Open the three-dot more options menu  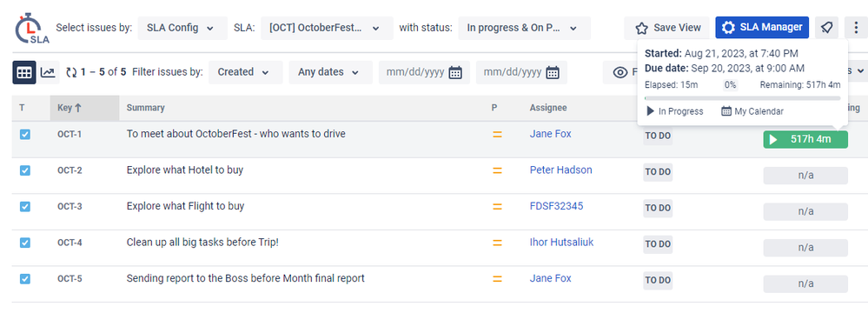(x=856, y=28)
